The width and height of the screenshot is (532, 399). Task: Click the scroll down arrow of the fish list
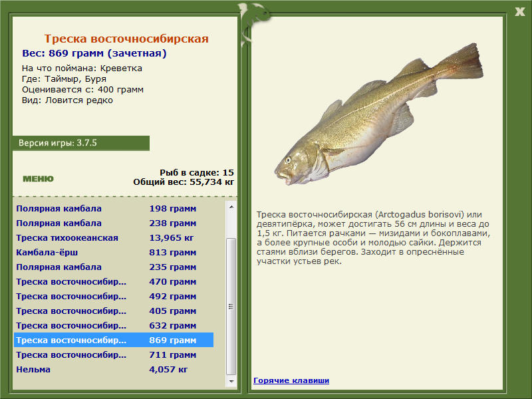tap(231, 382)
